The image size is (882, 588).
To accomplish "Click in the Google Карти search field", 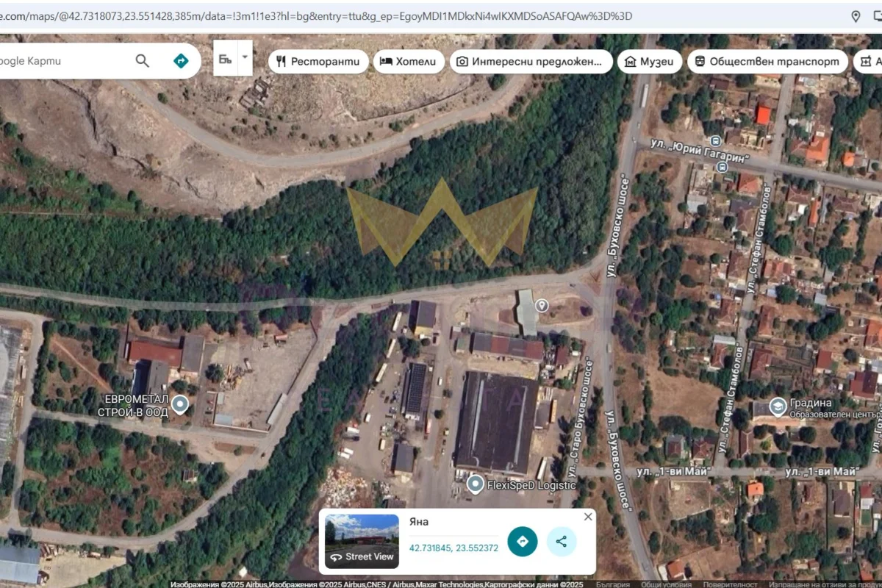I will point(66,61).
